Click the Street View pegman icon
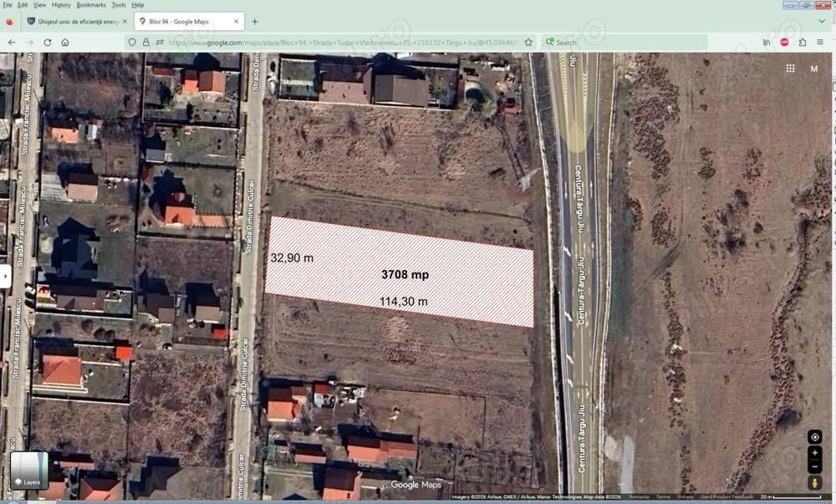The height and width of the screenshot is (504, 836). pyautogui.click(x=814, y=482)
